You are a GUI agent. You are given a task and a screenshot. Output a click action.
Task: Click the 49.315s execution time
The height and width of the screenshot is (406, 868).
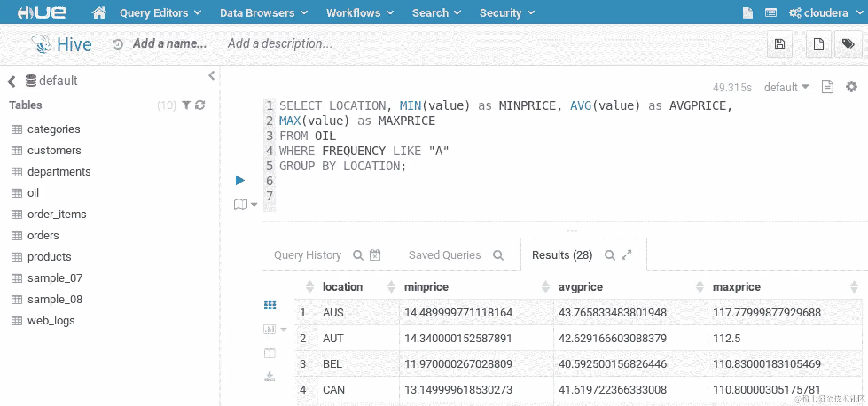tap(732, 87)
